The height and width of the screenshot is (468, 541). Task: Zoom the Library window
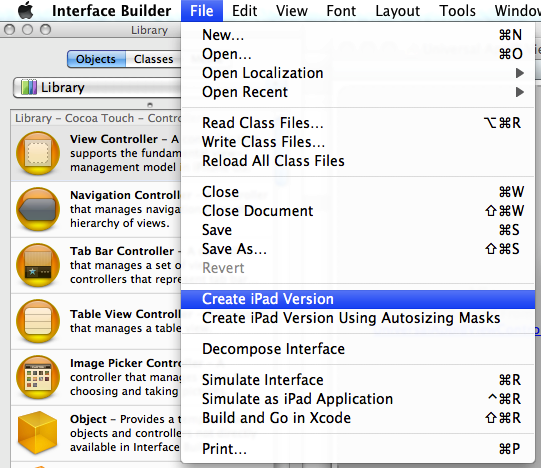(x=45, y=30)
